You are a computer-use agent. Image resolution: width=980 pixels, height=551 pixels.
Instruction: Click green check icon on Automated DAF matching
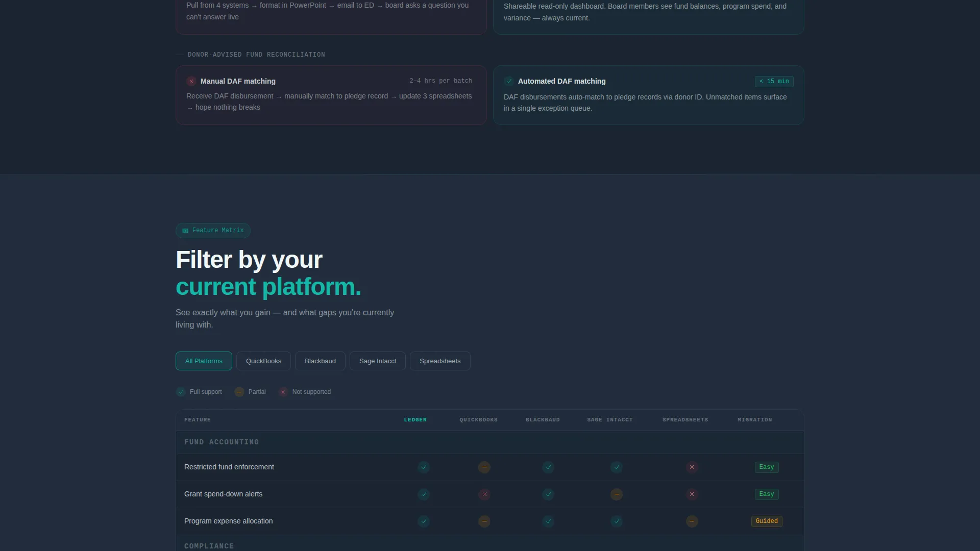tap(509, 81)
